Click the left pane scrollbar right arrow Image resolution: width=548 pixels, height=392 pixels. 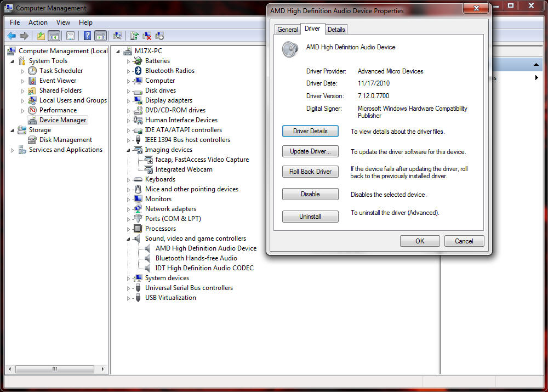(103, 369)
